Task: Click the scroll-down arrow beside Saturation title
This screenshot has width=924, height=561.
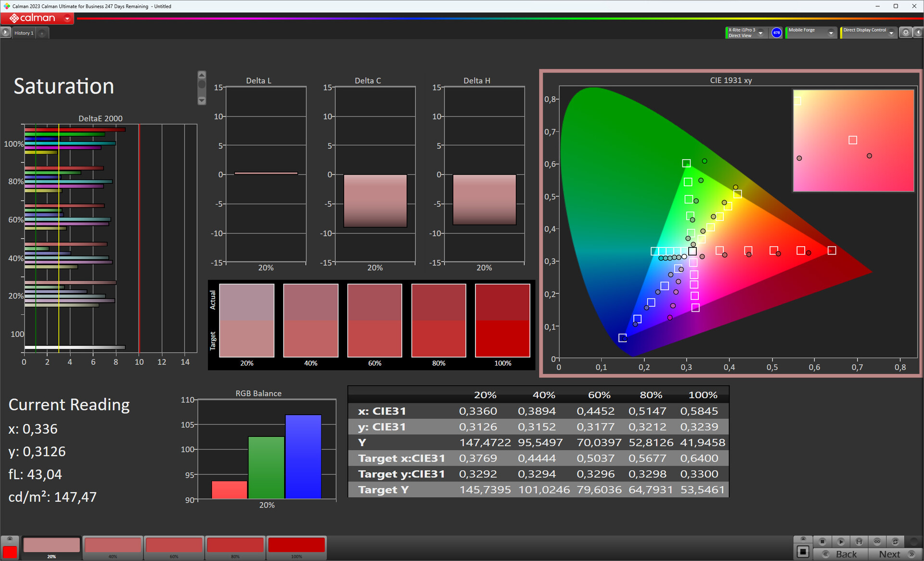Action: [202, 101]
